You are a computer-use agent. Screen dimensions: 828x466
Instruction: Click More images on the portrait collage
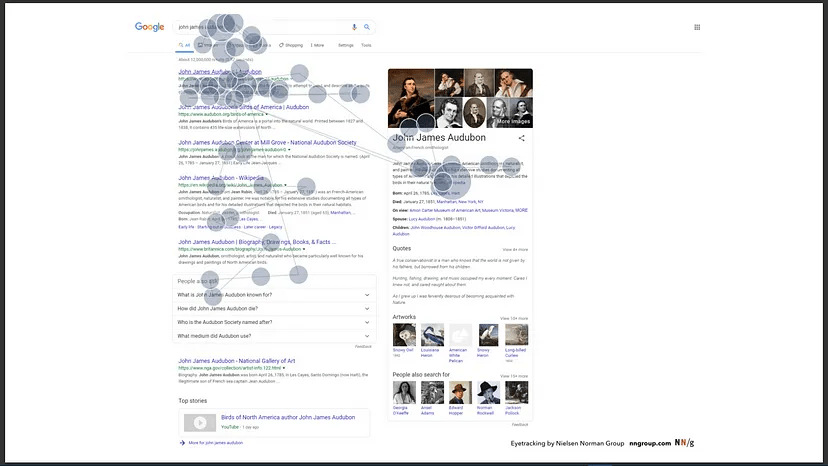[x=513, y=122]
